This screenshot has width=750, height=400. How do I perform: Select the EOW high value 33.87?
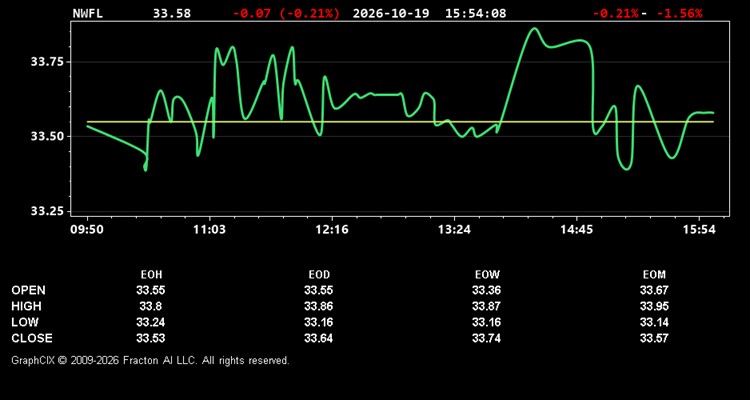tap(486, 306)
